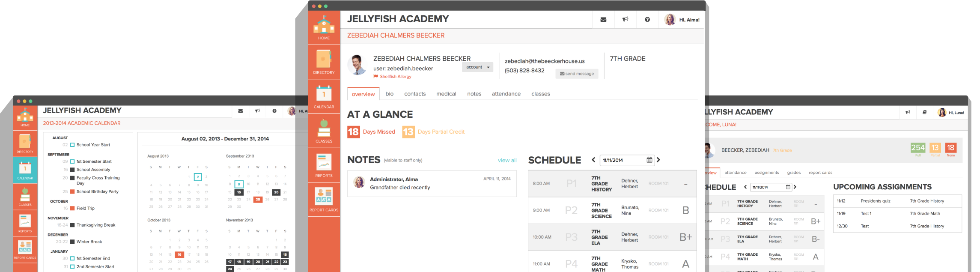Click the view all notes link
The width and height of the screenshot is (980, 272).
(507, 160)
